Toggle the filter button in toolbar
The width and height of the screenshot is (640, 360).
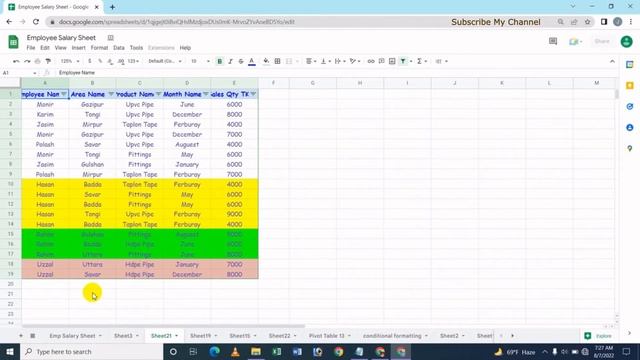pos(403,61)
